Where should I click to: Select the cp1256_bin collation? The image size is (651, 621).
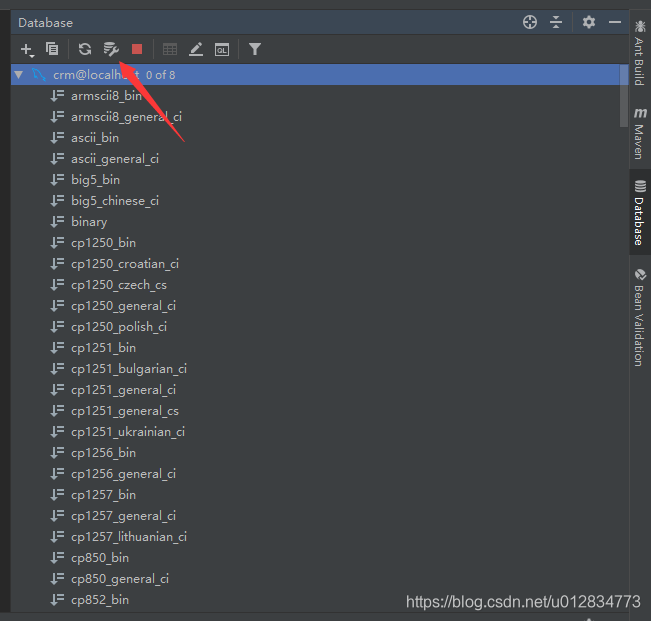(x=103, y=453)
